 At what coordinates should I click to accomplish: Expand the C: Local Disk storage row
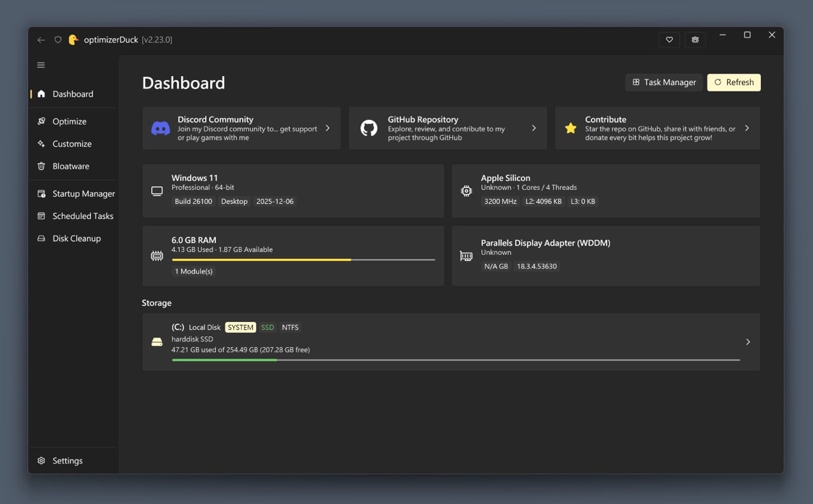451,342
